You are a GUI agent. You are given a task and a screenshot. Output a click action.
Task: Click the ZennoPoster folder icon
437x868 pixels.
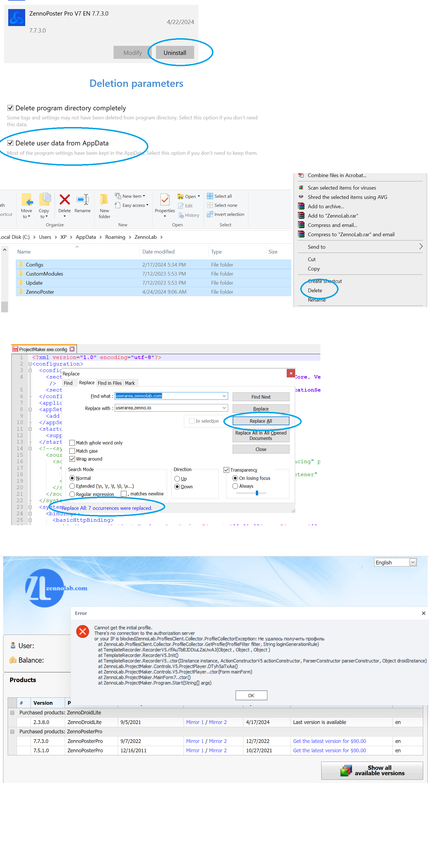[x=21, y=292]
